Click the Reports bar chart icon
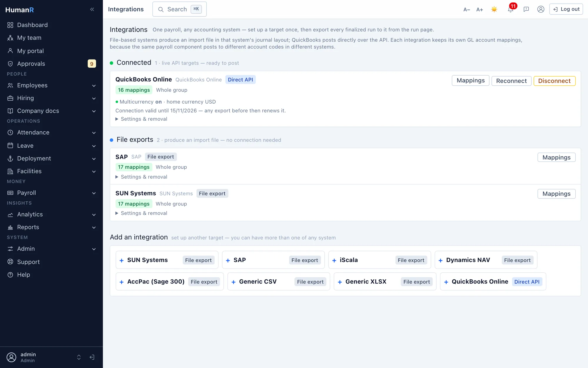This screenshot has width=588, height=368. pyautogui.click(x=10, y=227)
